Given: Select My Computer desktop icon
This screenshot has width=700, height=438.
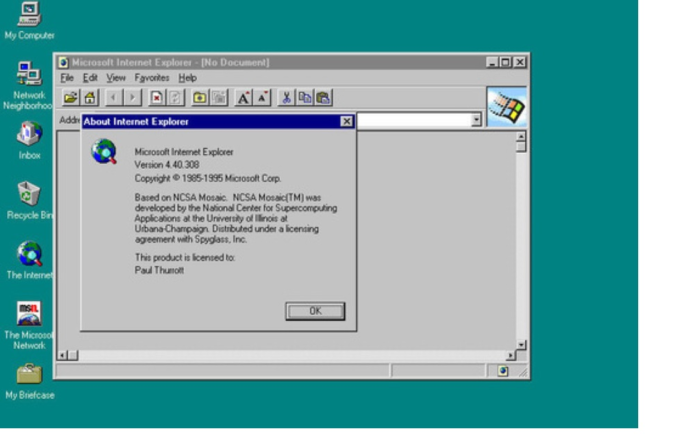Looking at the screenshot, I should [29, 21].
